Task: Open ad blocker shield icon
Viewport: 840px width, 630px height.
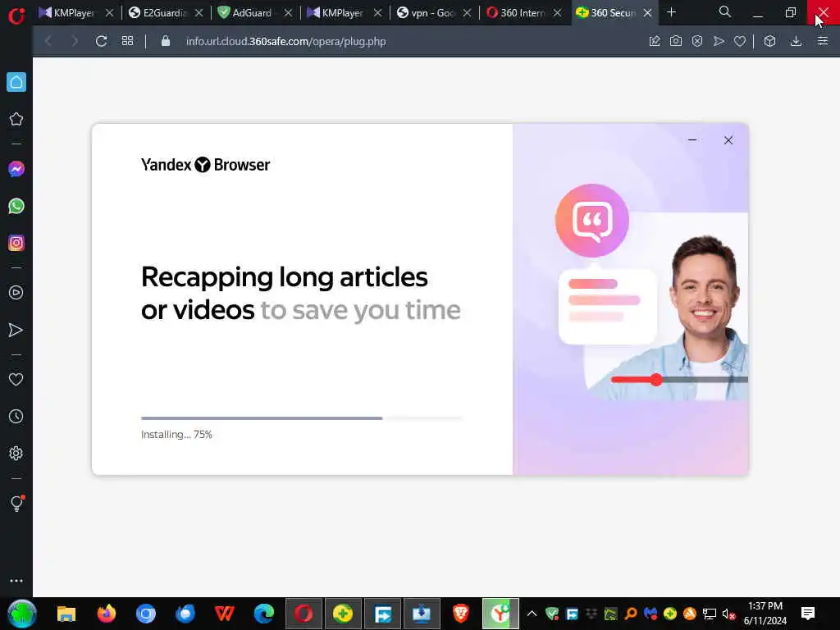Action: (x=697, y=41)
